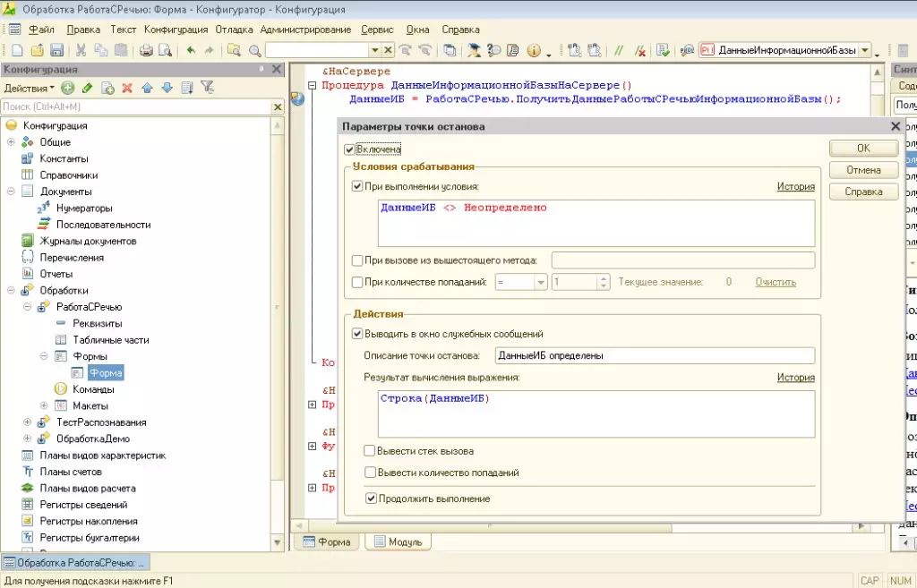
Task: Toggle the Продолжить выполнение checkbox
Action: 371,499
